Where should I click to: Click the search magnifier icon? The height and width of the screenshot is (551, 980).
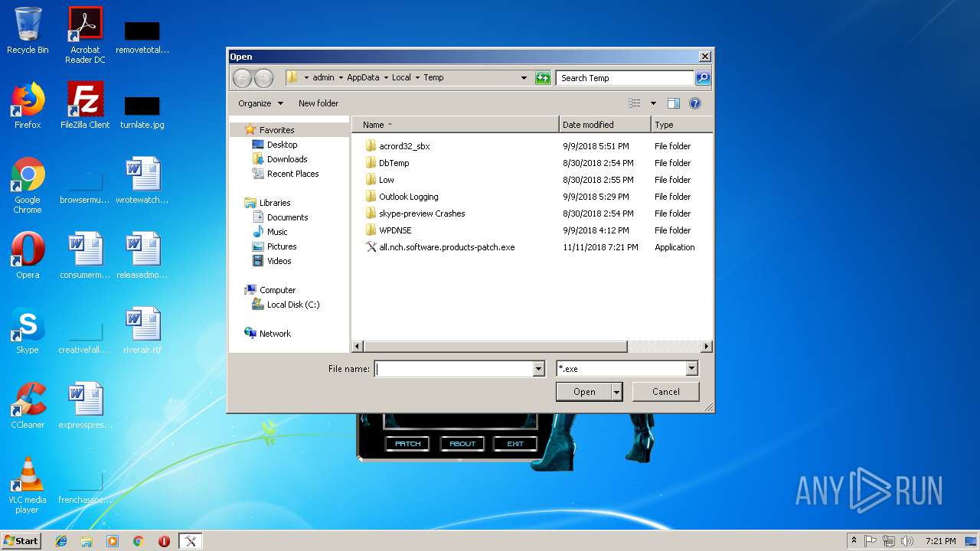(703, 78)
